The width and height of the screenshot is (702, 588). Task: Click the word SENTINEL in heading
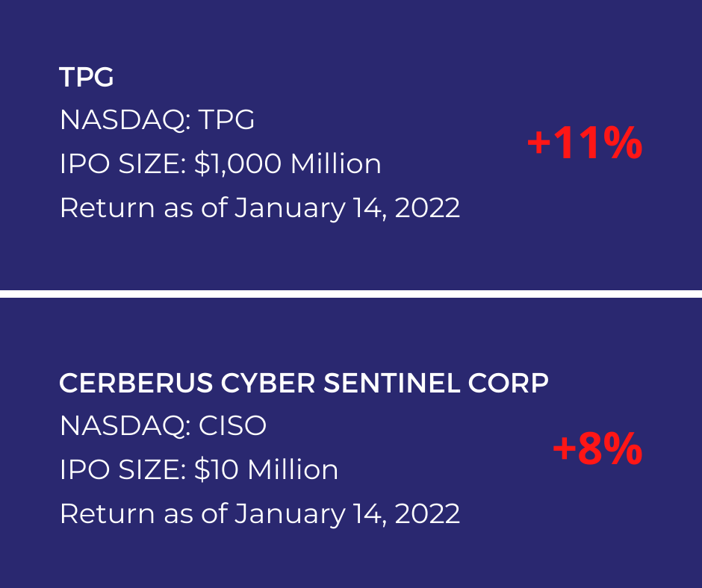pos(392,384)
